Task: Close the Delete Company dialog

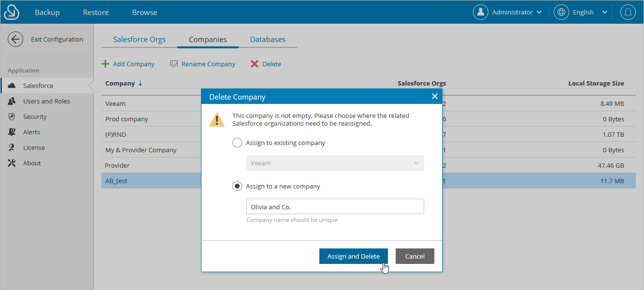Action: coord(434,97)
